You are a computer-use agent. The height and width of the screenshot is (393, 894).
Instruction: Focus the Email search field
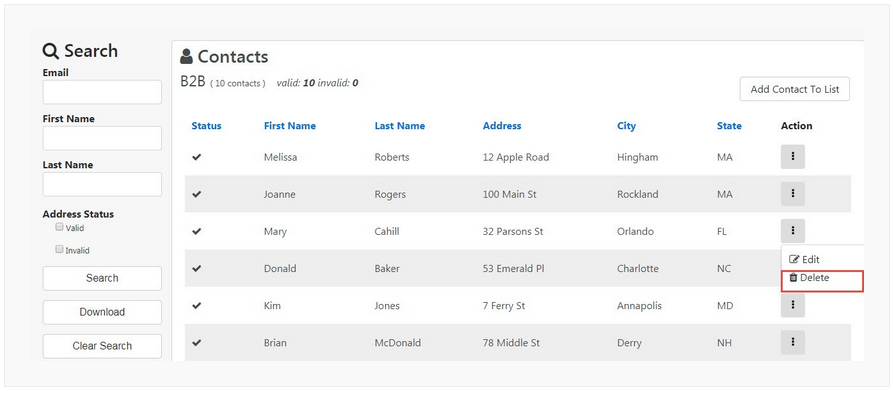click(102, 92)
